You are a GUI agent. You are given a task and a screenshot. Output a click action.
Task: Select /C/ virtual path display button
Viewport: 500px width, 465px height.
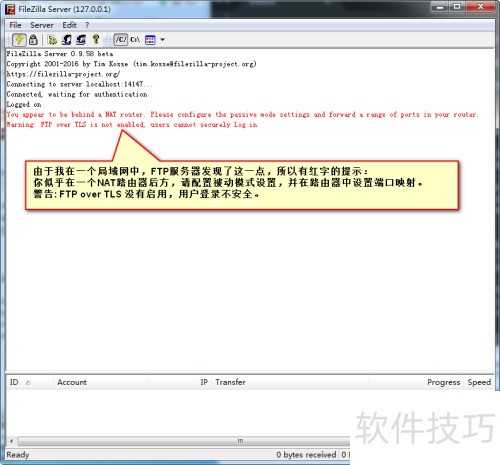(121, 40)
